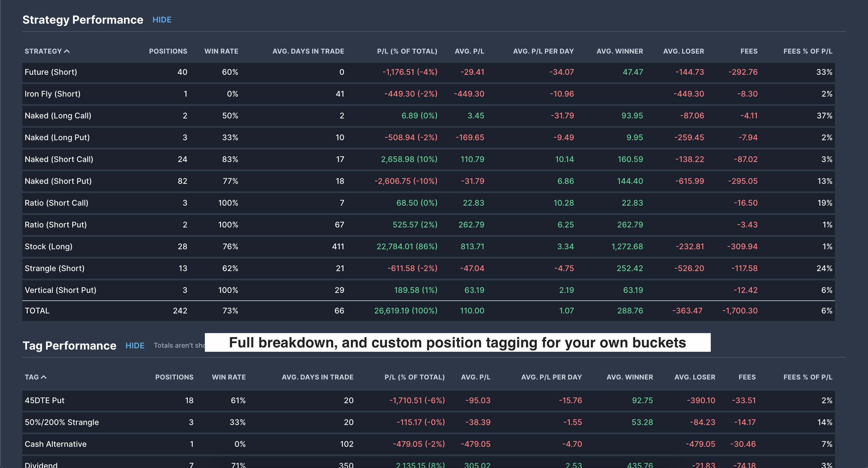Open the Future (Short) strategy row
Screen dimensions: 868x468
(50, 72)
